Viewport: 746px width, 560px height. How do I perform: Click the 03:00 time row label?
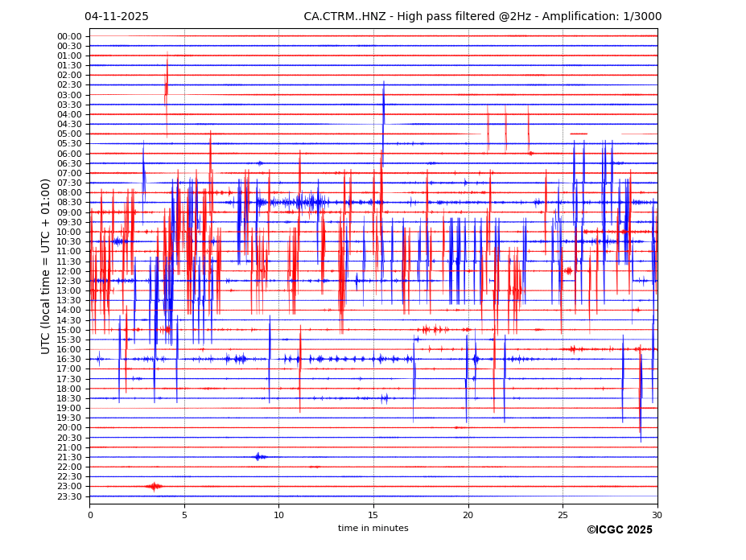point(69,95)
